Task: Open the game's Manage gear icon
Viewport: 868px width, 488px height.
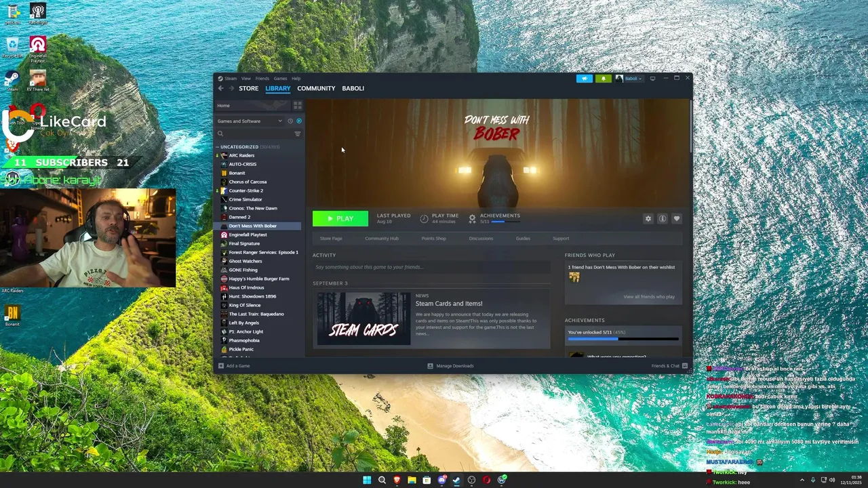Action: coord(648,218)
